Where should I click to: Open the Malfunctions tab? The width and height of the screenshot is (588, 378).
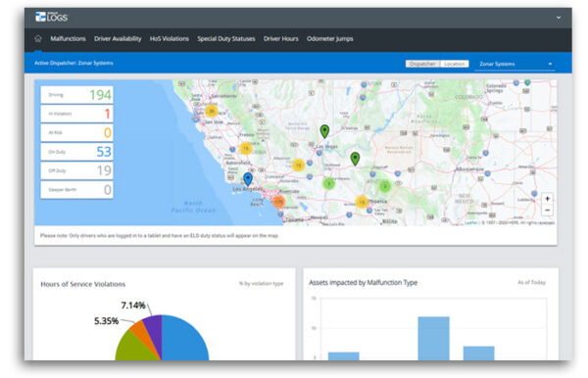[x=68, y=38]
